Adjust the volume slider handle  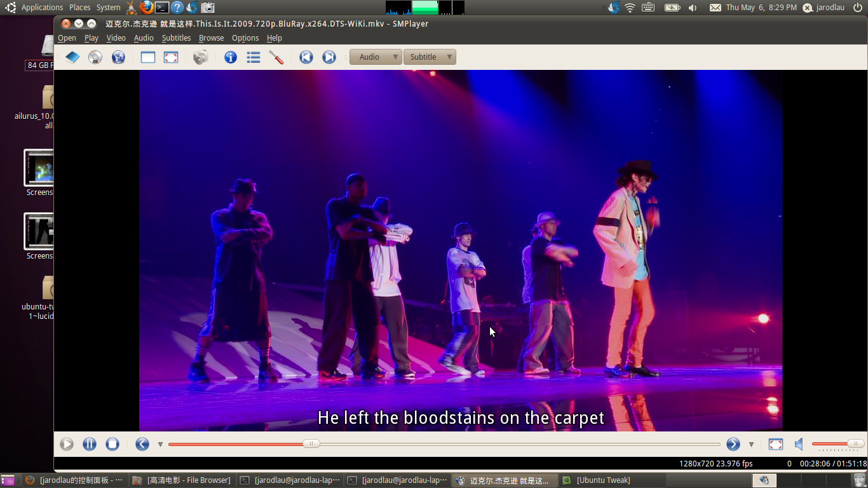pos(855,444)
